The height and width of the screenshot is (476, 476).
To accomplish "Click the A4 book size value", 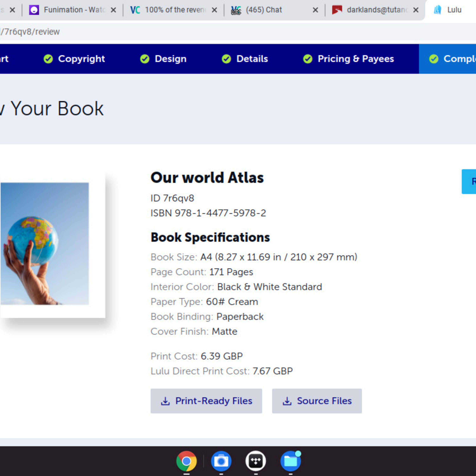I will [279, 257].
